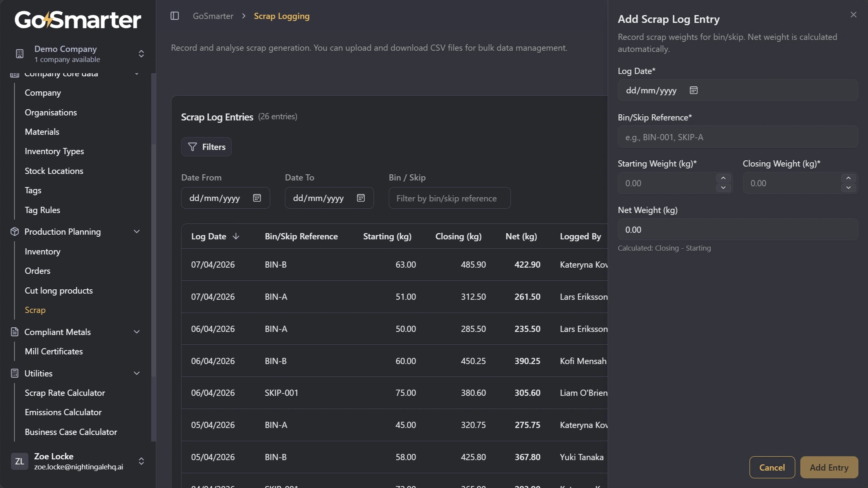
Task: Toggle the sidebar panel icon
Action: (175, 16)
